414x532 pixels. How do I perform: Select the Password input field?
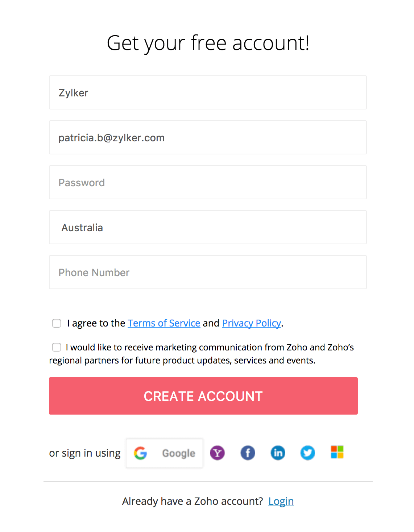(208, 183)
